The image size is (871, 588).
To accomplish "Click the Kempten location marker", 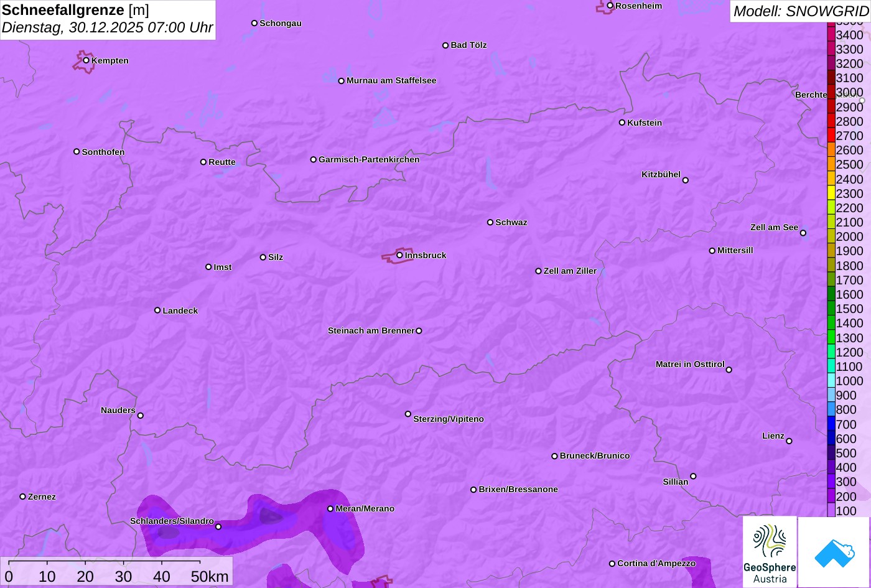I will [86, 60].
